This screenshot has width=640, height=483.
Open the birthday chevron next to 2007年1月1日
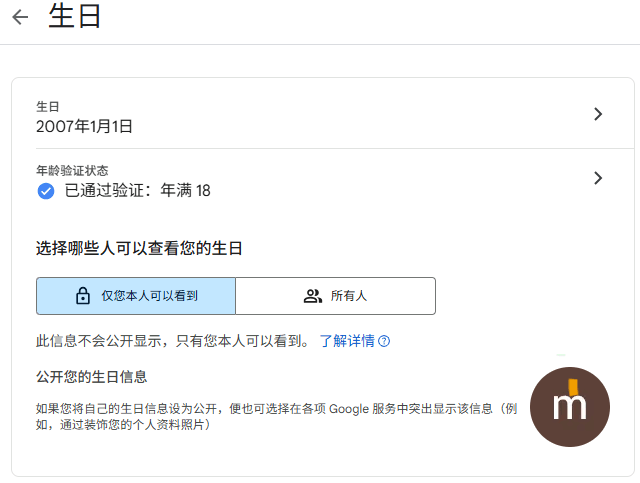click(x=598, y=114)
